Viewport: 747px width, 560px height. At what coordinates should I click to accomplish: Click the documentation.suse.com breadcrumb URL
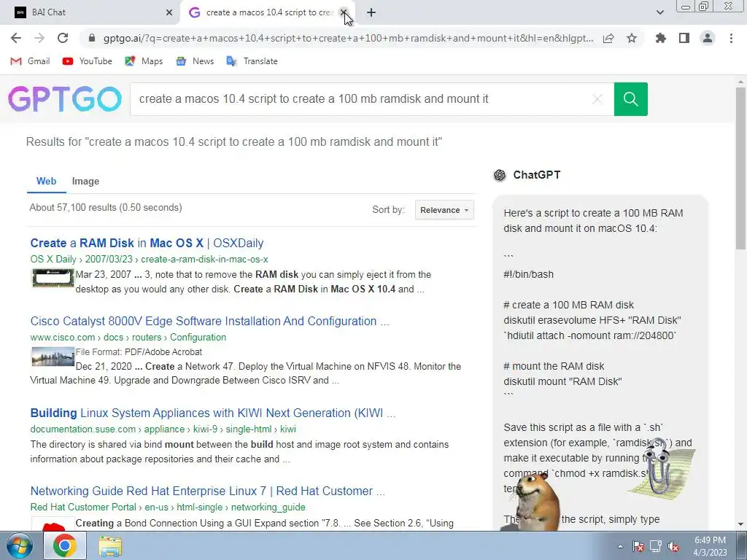pyautogui.click(x=163, y=429)
